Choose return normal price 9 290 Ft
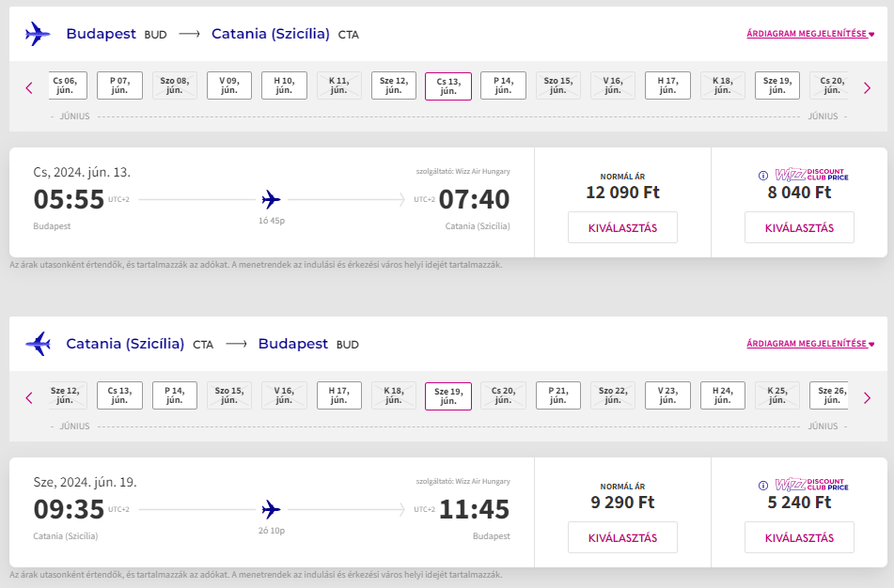894x588 pixels. tap(621, 537)
